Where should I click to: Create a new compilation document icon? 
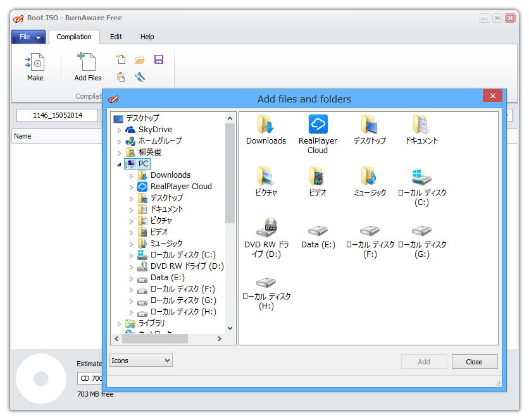tap(121, 59)
